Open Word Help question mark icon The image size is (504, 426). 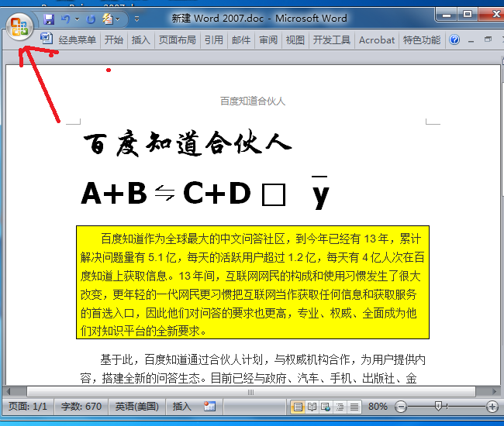click(454, 40)
